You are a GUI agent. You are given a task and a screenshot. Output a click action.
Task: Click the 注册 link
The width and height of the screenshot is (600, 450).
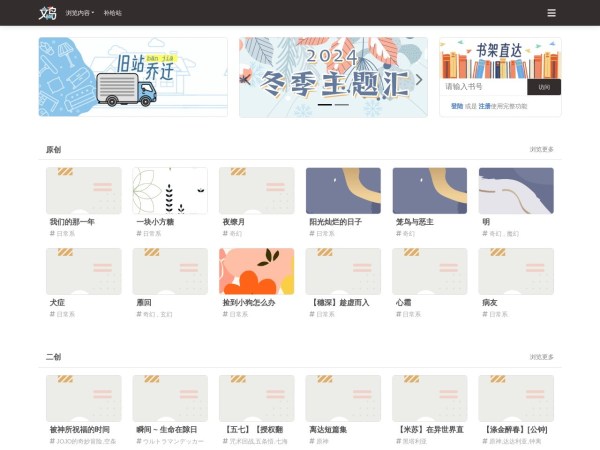pyautogui.click(x=484, y=106)
